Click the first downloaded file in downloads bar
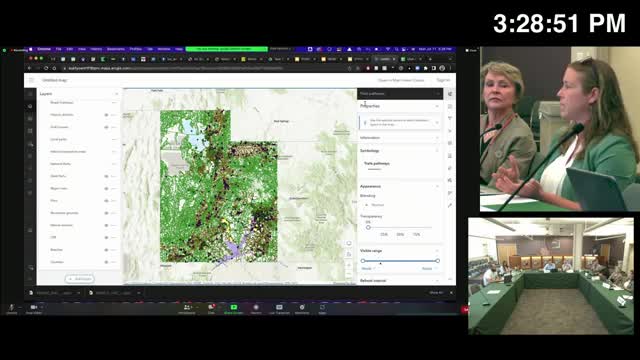The height and width of the screenshot is (360, 640). pos(55,293)
